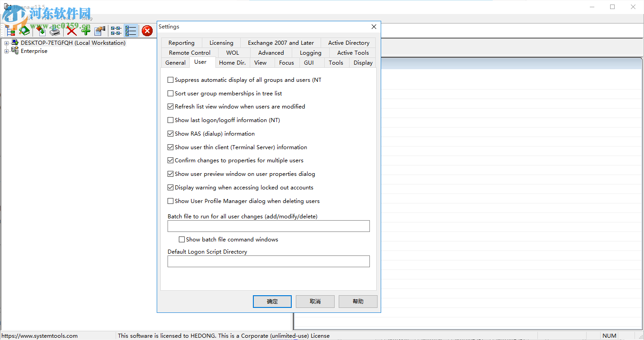Toggle Show user thin client information checkbox
The height and width of the screenshot is (340, 644).
tap(171, 147)
